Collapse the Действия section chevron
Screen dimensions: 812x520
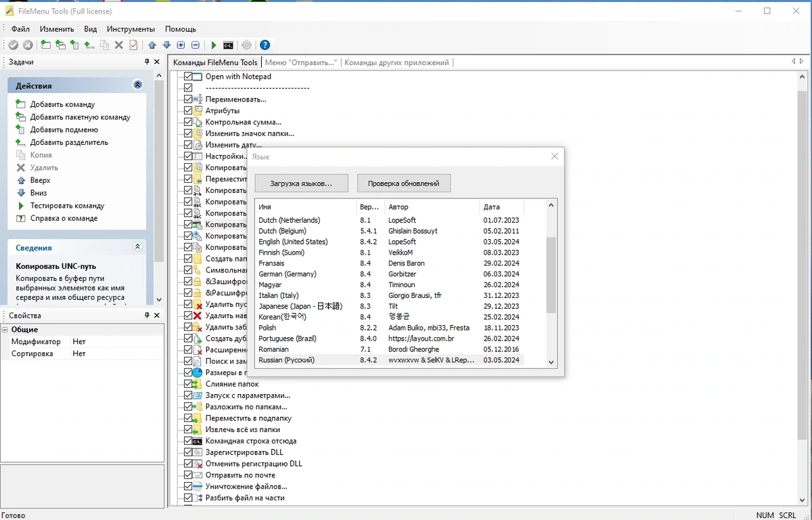(x=138, y=85)
